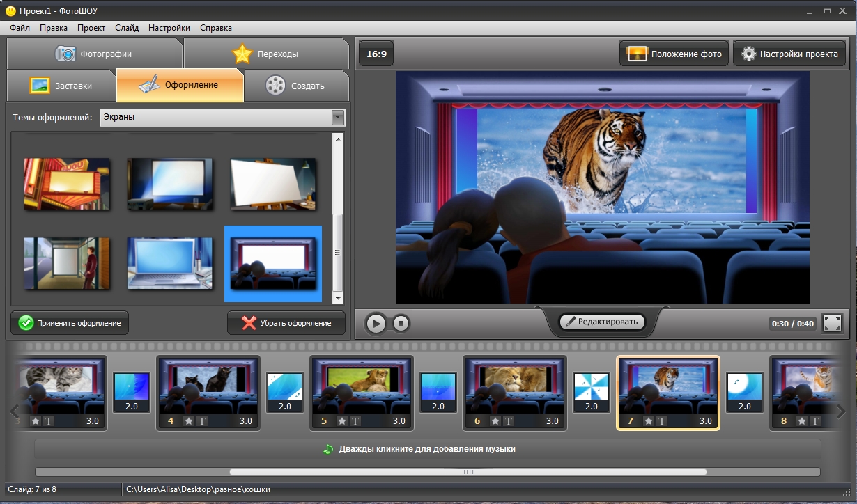Open the Темы оформлений dropdown

[339, 117]
